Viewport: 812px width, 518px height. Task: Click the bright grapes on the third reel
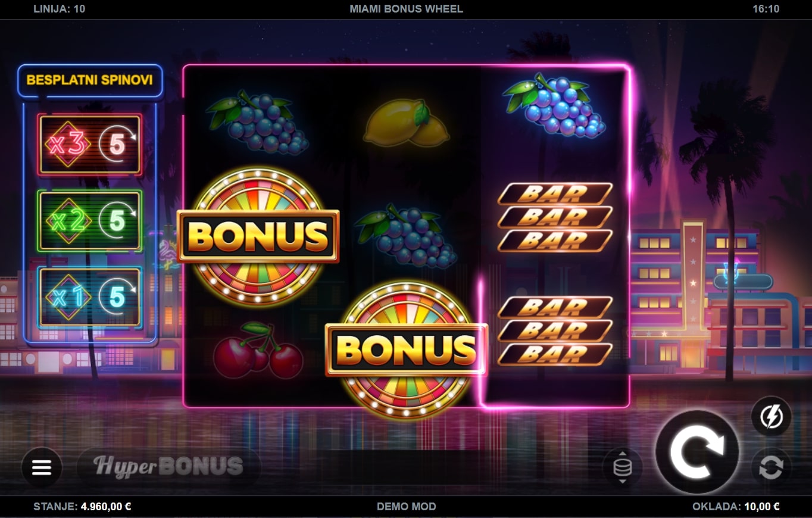[x=555, y=106]
